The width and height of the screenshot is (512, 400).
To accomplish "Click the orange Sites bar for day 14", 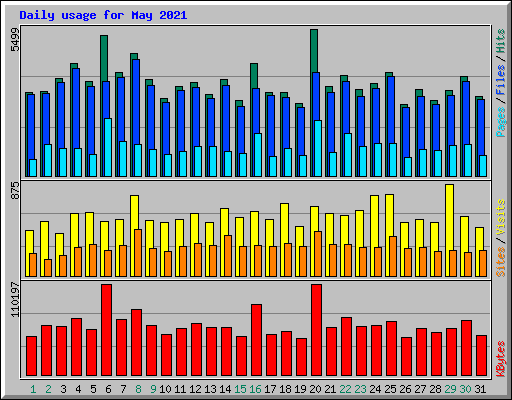I will coord(228,256).
